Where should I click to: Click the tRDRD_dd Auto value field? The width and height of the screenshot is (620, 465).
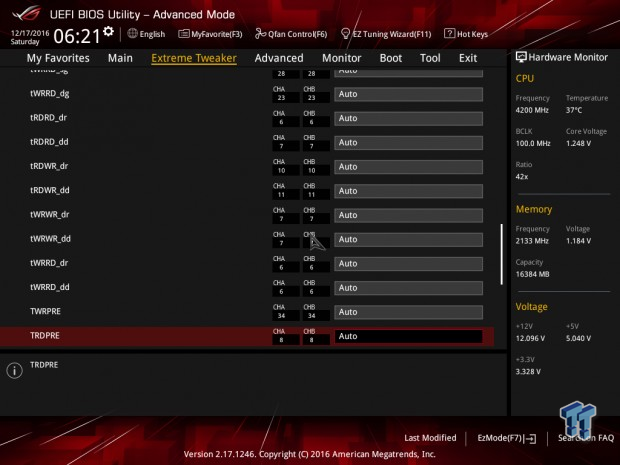click(x=408, y=142)
